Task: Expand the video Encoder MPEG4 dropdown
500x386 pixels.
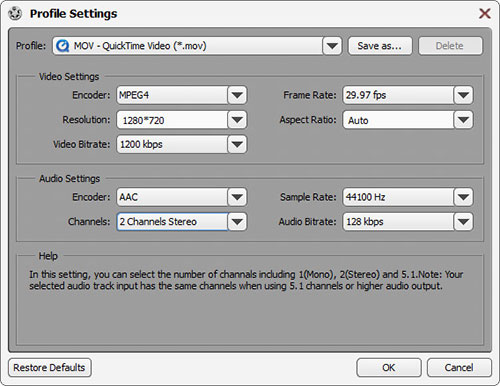Action: point(237,95)
